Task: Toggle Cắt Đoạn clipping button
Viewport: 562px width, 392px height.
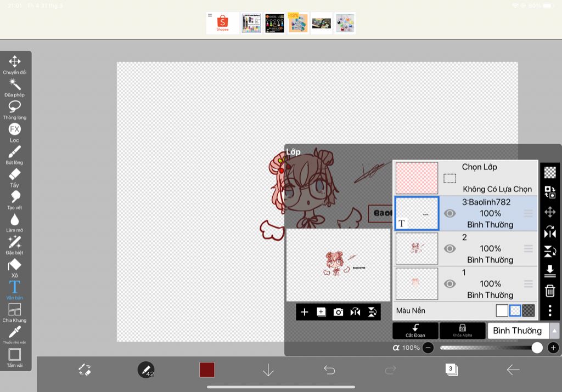Action: 415,331
